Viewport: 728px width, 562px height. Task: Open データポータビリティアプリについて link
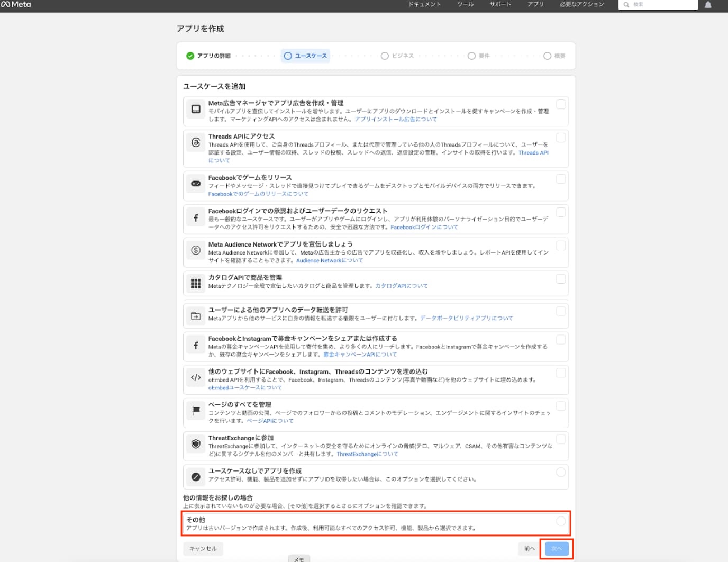click(467, 319)
